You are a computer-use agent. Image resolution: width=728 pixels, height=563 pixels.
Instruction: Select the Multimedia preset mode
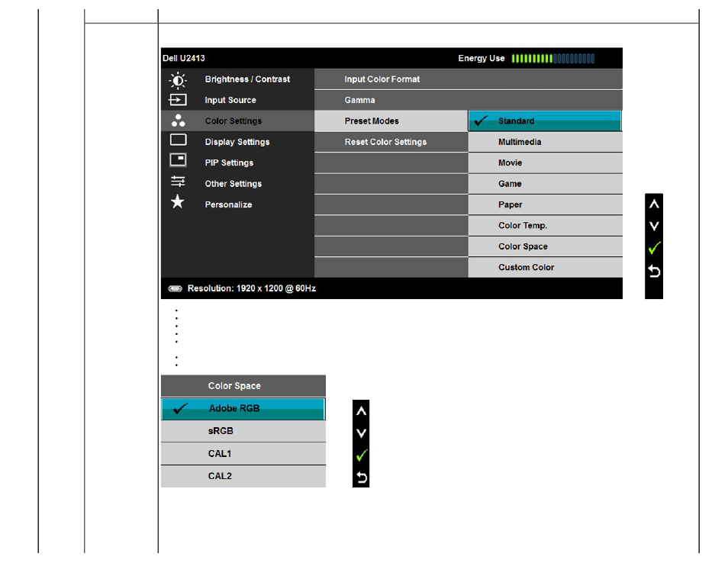(545, 142)
